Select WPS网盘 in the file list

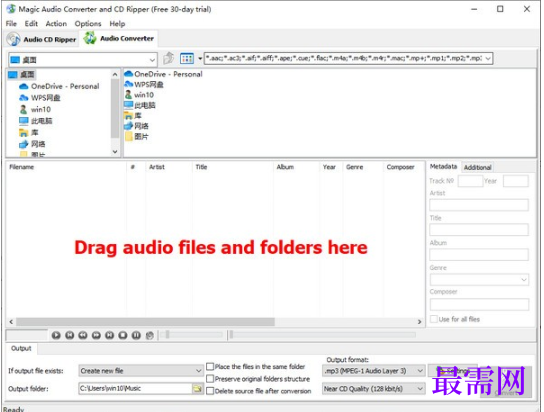point(144,84)
